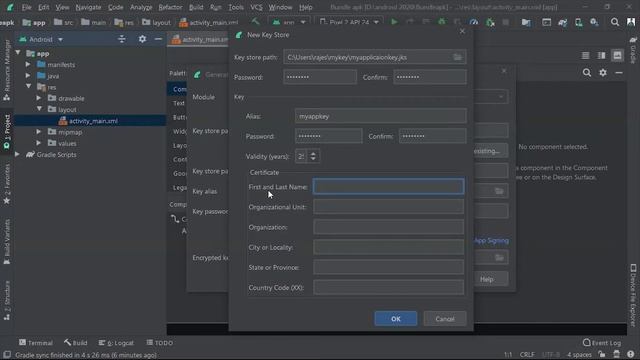Image resolution: width=640 pixels, height=360 pixels.
Task: Expand the manifests folder
Action: point(28,64)
